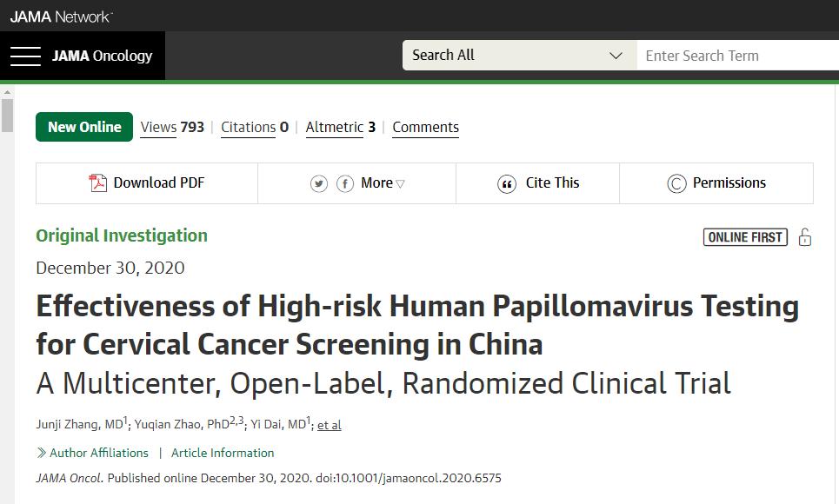This screenshot has width=839, height=504.
Task: Click the JAMA Network logo
Action: pos(62,16)
